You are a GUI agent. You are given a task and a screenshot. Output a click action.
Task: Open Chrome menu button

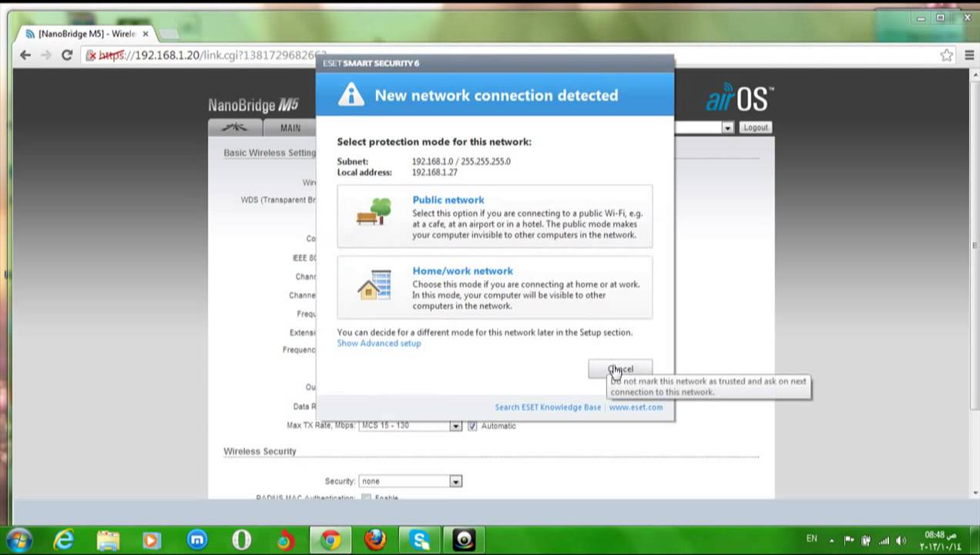(969, 55)
